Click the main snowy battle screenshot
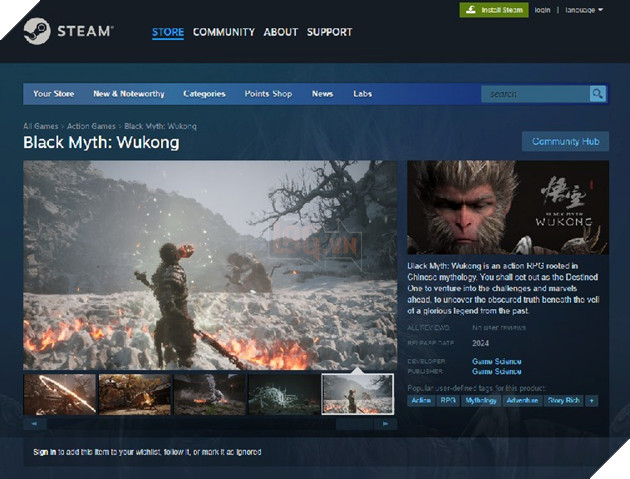630x479 pixels. [x=210, y=265]
